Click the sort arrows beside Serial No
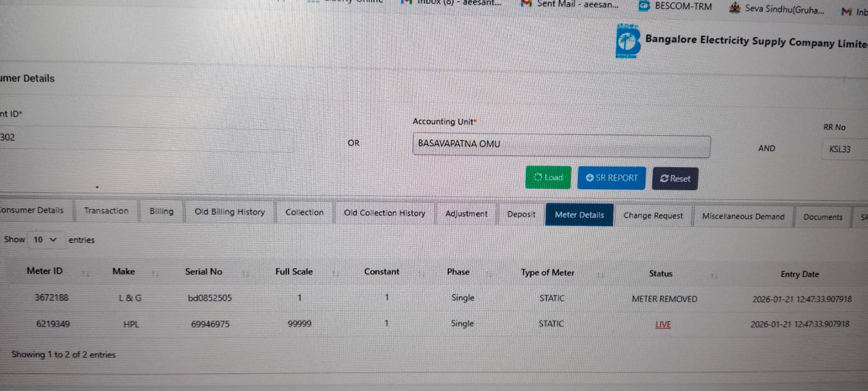 click(245, 274)
